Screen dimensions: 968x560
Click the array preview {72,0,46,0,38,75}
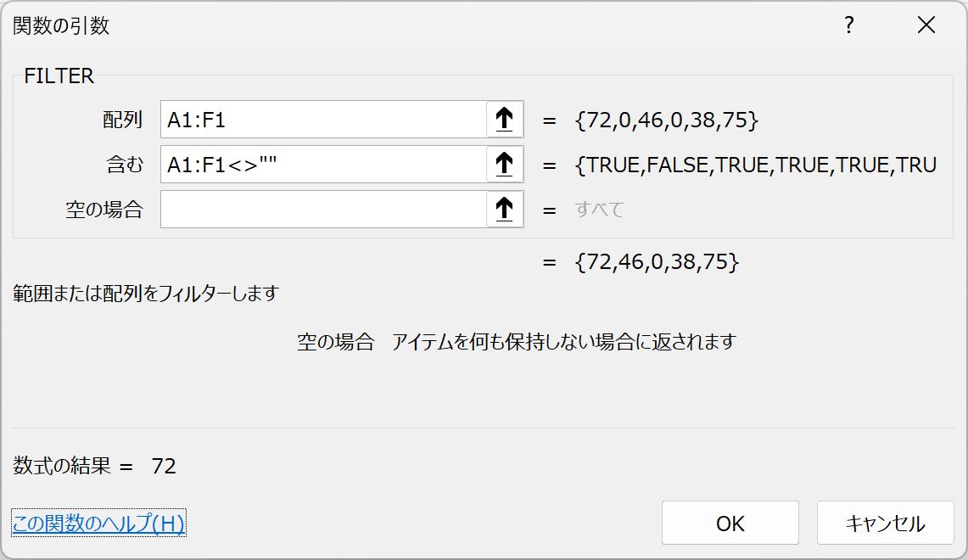click(x=666, y=120)
